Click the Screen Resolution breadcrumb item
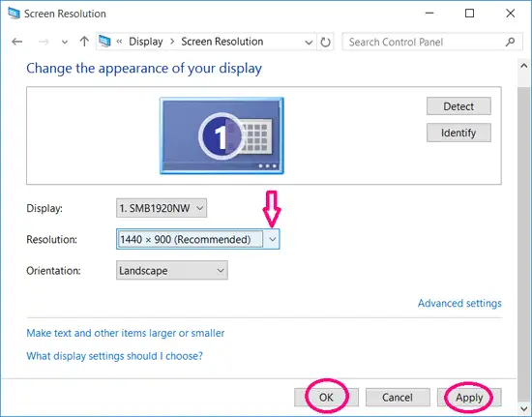Screen dimensions: 532x417 click(x=222, y=42)
